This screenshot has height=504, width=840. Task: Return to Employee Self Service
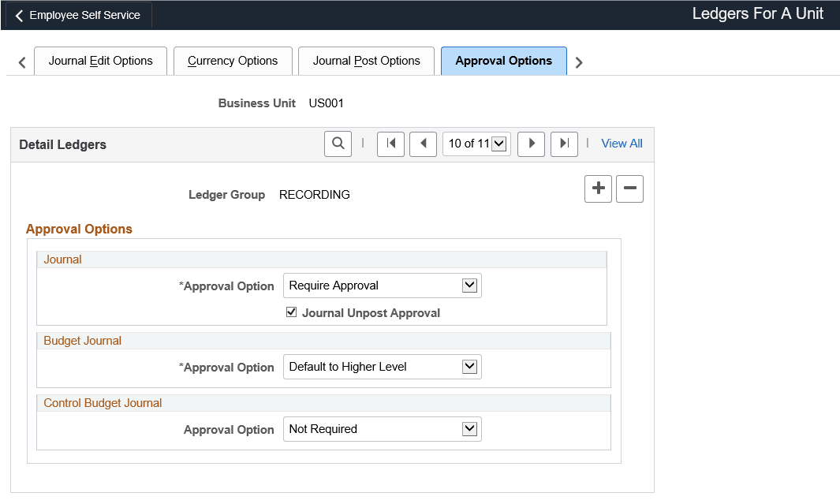84,14
